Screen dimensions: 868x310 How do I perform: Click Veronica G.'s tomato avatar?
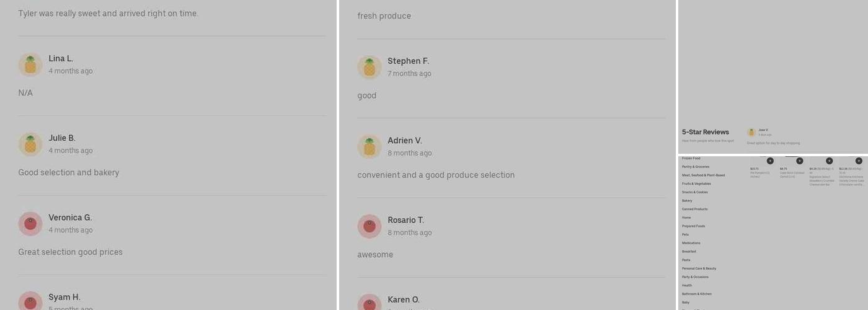30,224
